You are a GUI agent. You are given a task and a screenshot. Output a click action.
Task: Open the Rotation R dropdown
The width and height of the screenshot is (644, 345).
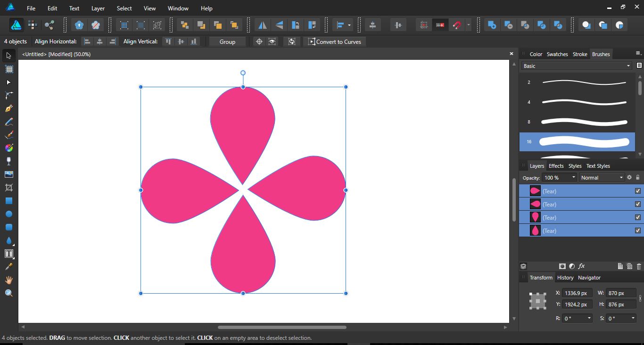(589, 318)
